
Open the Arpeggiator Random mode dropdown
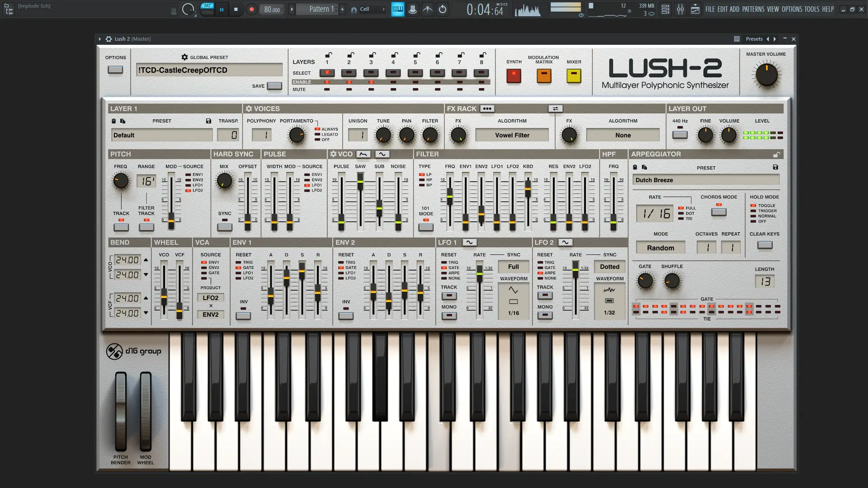(660, 248)
